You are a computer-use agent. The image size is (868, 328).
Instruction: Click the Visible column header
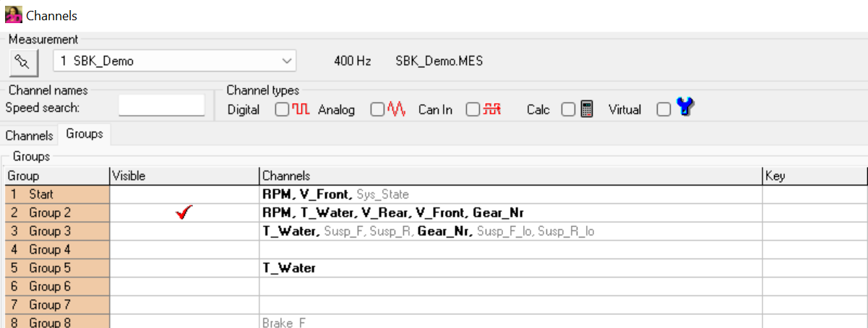[184, 176]
